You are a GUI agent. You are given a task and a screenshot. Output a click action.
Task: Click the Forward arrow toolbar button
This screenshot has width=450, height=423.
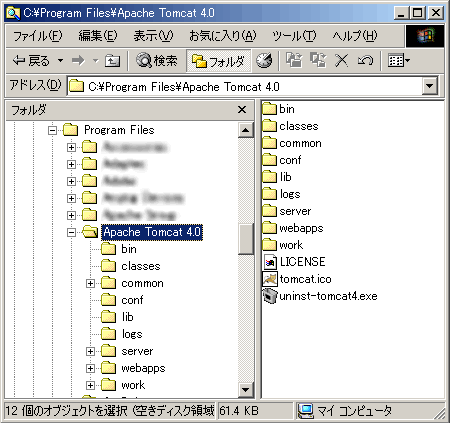click(x=78, y=61)
